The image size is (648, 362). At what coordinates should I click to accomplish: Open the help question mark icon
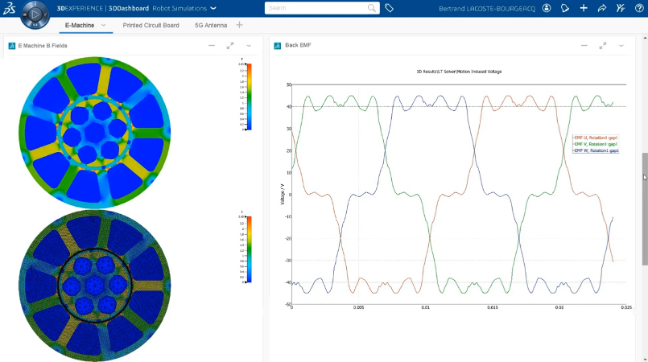[639, 8]
